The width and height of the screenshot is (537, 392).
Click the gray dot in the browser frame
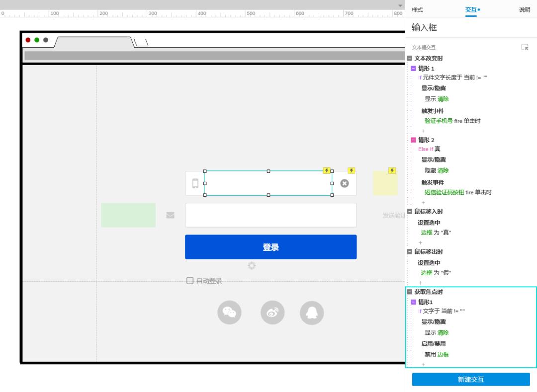46,40
